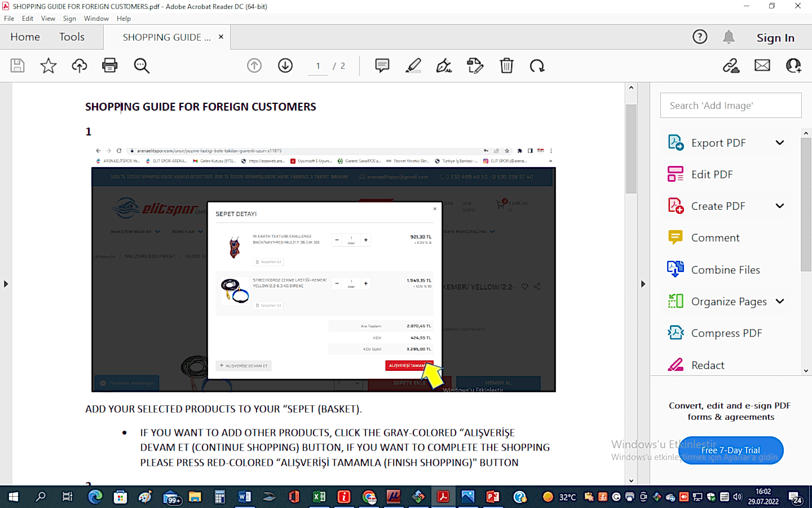
Task: Switch to the Tools tab
Action: point(72,37)
